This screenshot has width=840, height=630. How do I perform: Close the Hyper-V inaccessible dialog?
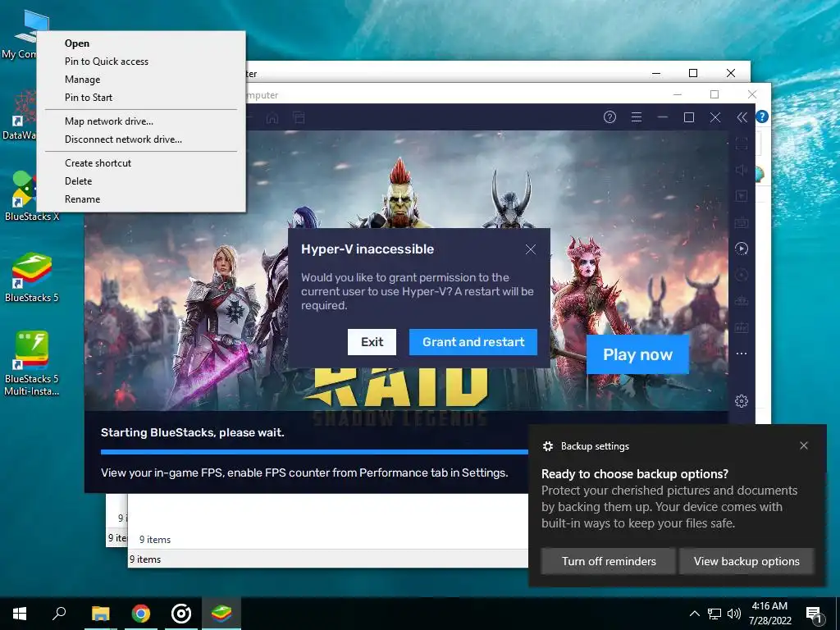tap(531, 249)
